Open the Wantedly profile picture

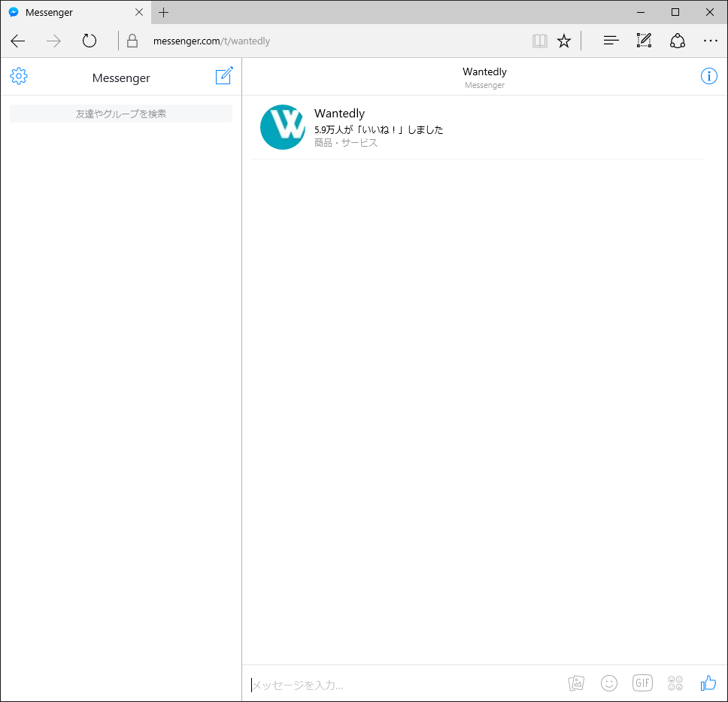click(x=283, y=127)
